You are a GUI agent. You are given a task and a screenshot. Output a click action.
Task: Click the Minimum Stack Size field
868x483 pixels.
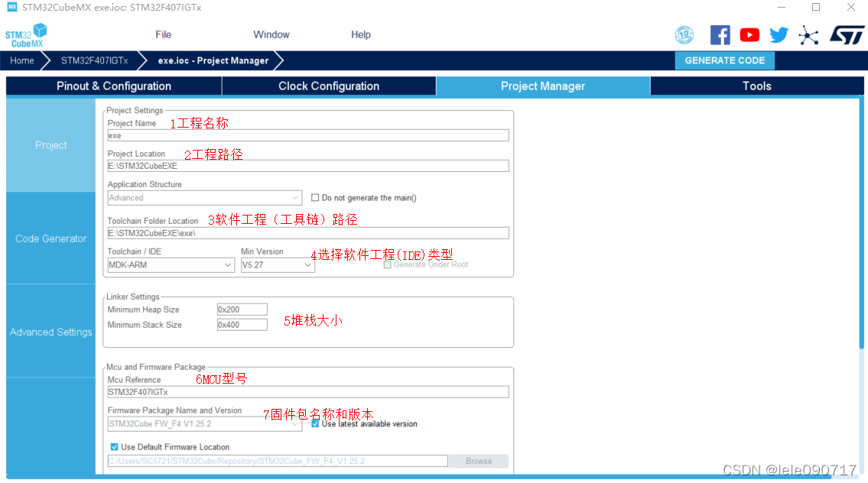coord(242,325)
